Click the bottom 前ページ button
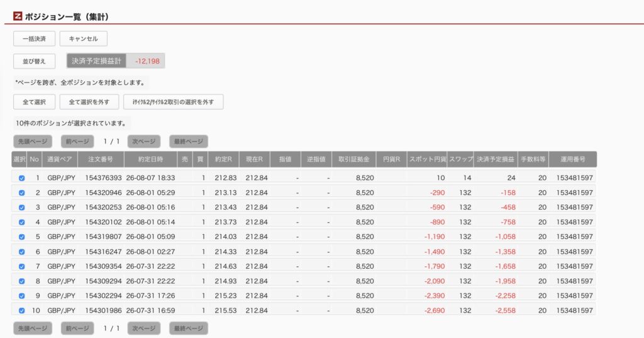This screenshot has width=644, height=338. coord(77,328)
